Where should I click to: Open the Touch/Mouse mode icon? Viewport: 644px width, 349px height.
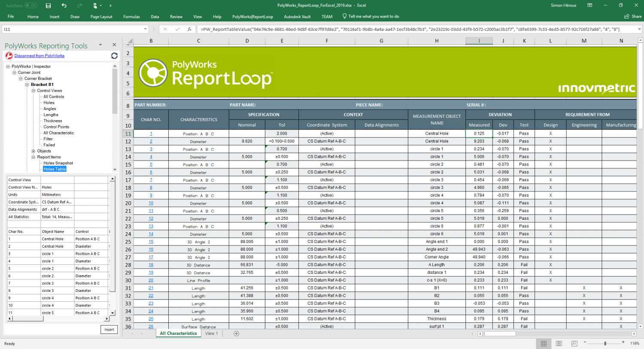(95, 6)
